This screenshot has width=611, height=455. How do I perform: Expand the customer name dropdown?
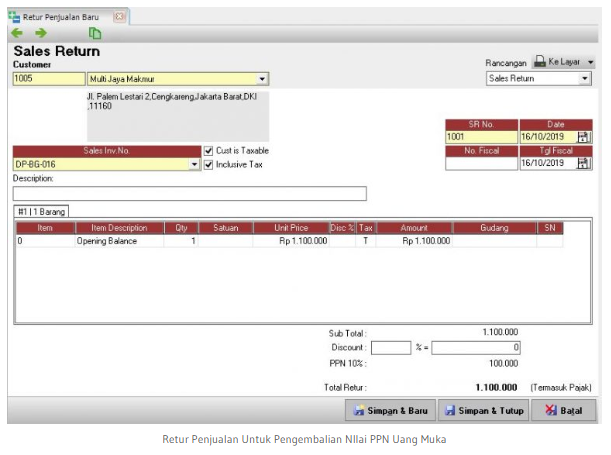[262, 78]
